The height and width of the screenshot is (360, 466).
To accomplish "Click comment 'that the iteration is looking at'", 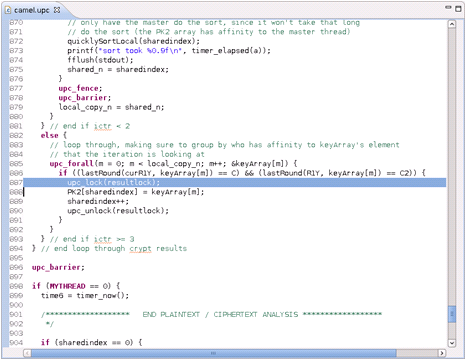I will tap(127, 154).
